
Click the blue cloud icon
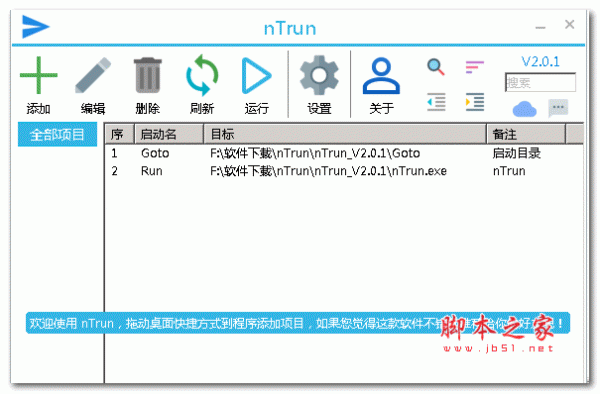pyautogui.click(x=524, y=109)
